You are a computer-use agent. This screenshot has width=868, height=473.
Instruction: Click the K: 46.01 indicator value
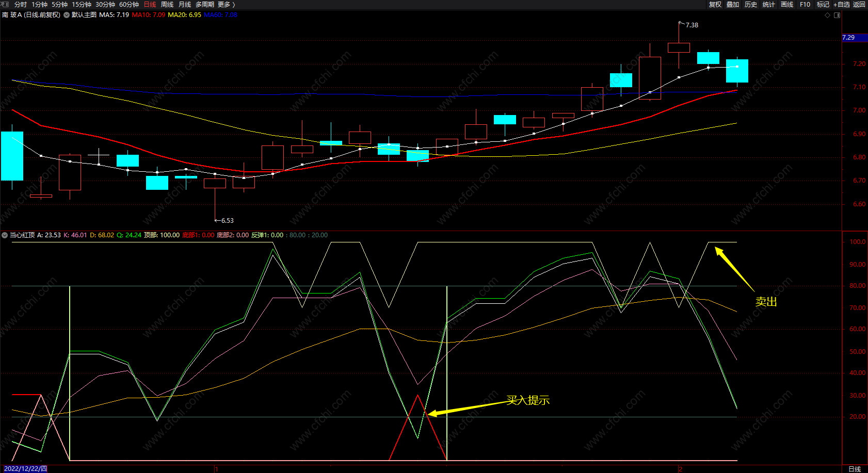(x=75, y=235)
